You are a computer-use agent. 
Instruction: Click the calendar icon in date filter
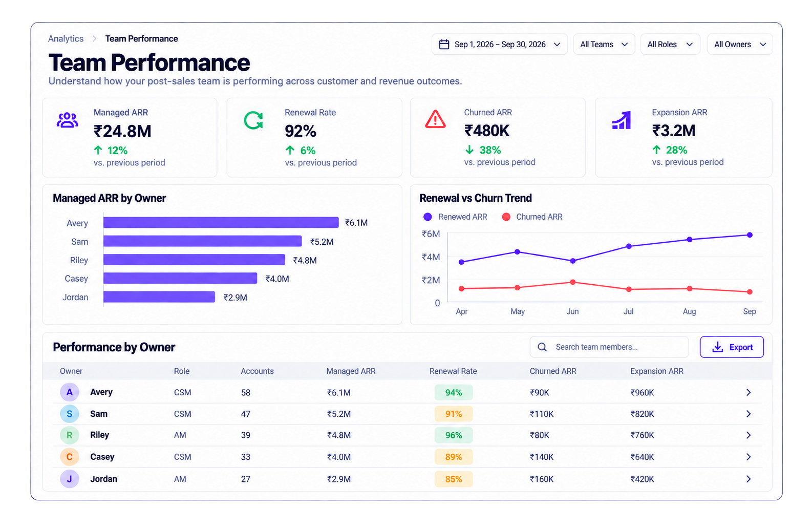[444, 45]
